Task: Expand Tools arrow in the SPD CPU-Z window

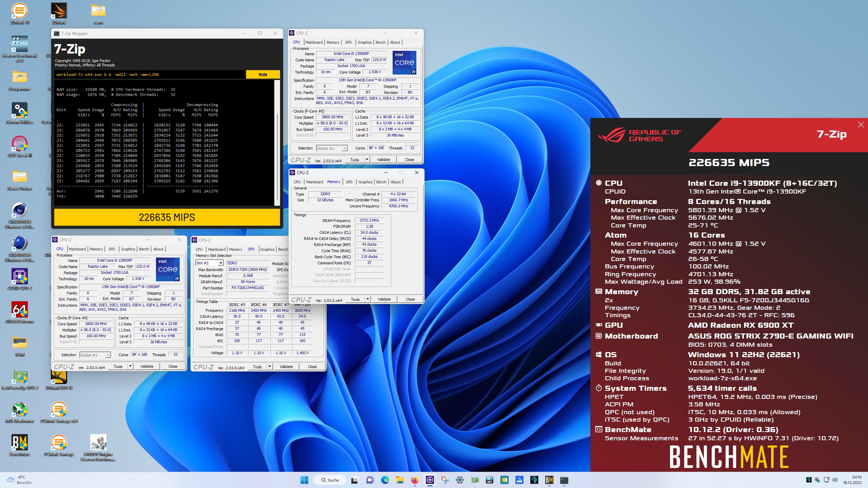Action: 270,367
